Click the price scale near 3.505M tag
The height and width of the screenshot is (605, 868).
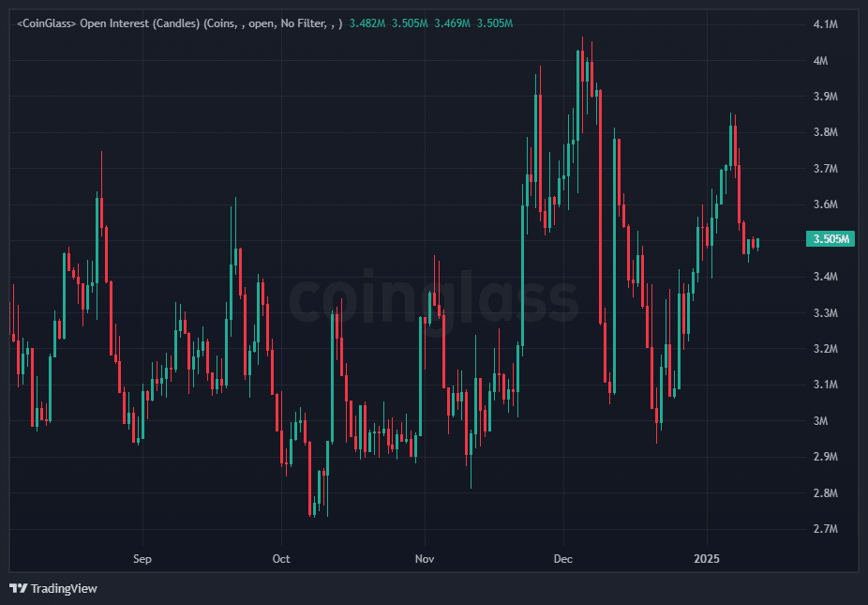(831, 239)
